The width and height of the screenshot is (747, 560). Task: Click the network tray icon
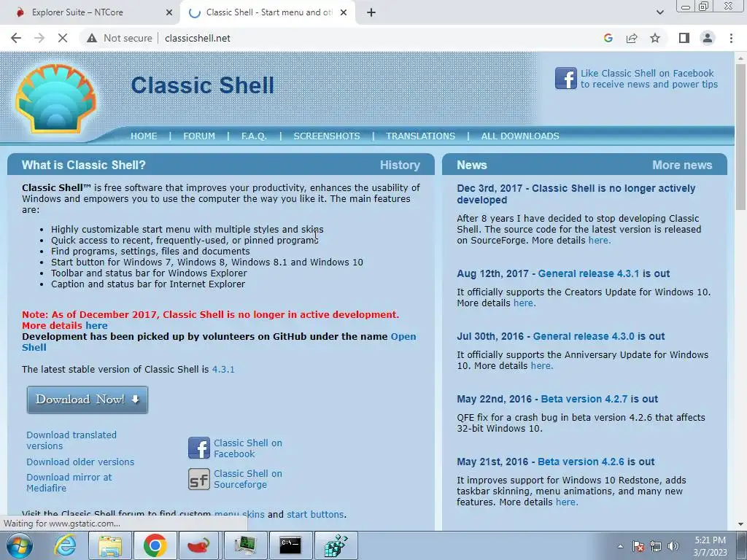656,546
